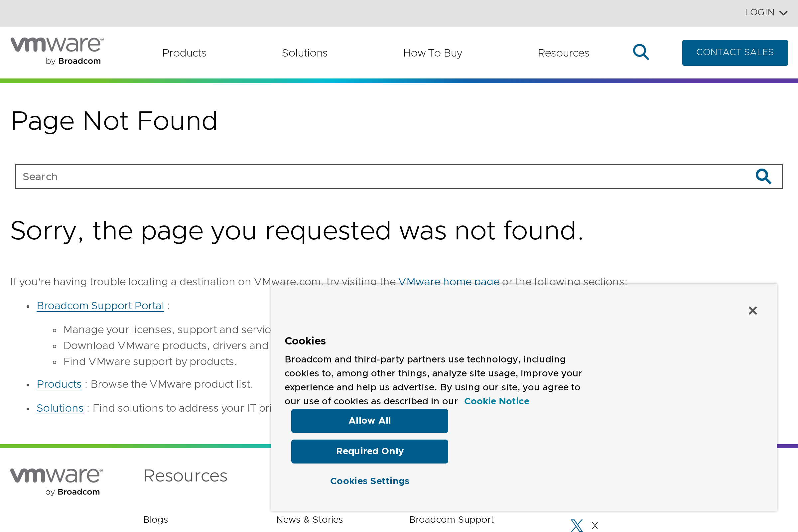Open the Resources navigation menu
This screenshot has height=532, width=798.
(563, 53)
